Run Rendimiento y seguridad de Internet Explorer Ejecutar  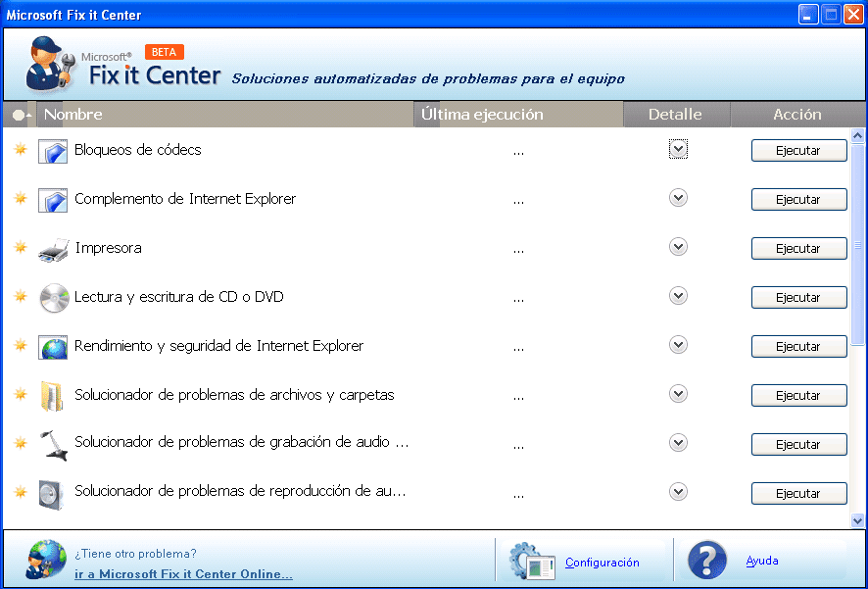pos(798,347)
